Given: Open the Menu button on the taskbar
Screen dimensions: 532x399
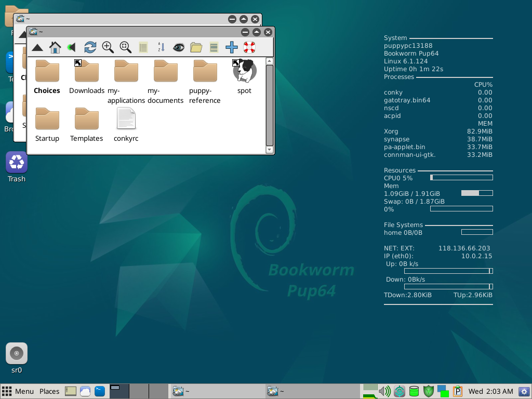Looking at the screenshot, I should click(18, 391).
